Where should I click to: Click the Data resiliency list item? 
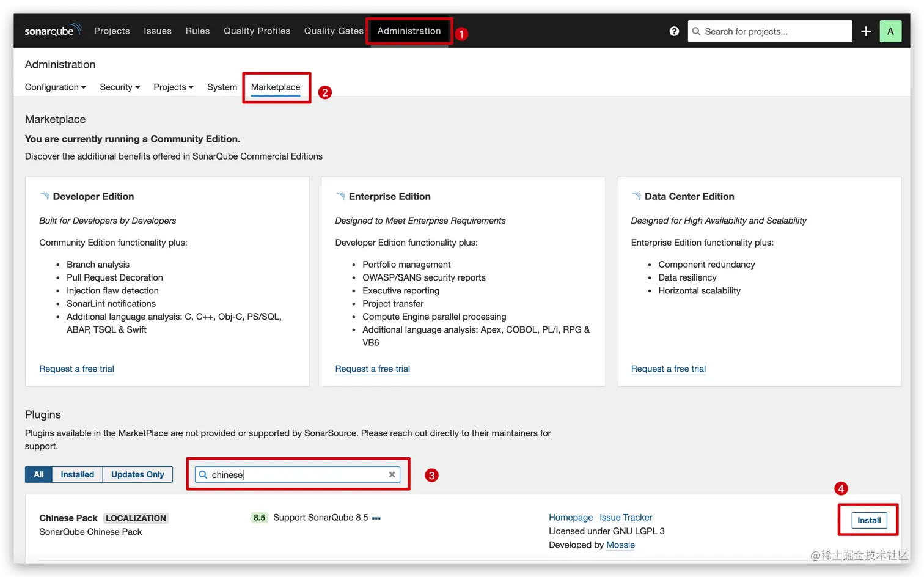(x=687, y=277)
